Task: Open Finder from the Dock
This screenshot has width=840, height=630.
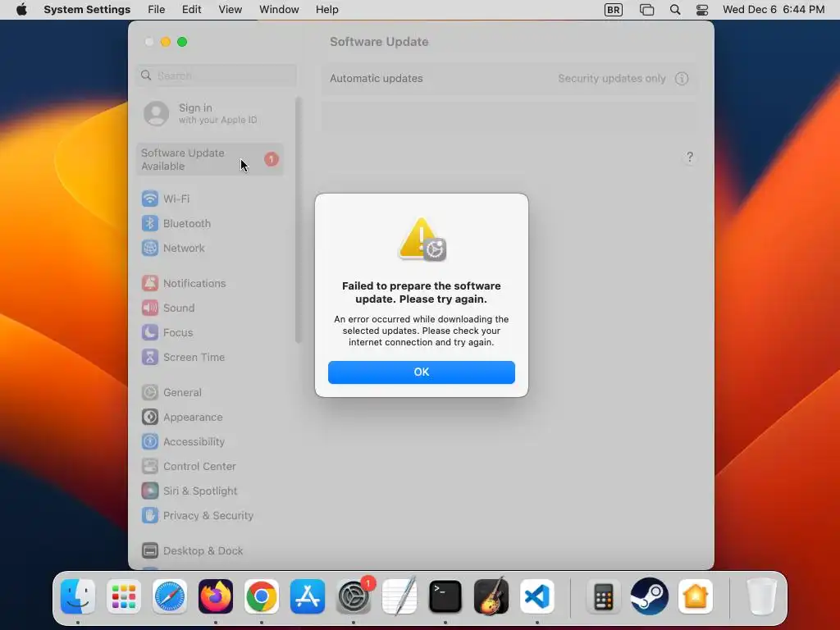Action: pyautogui.click(x=78, y=596)
